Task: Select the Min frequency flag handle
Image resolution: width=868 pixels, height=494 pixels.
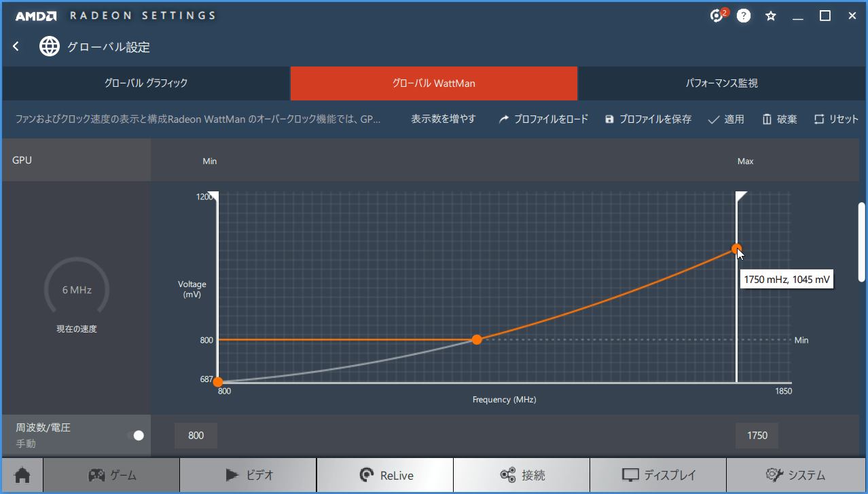Action: pyautogui.click(x=213, y=196)
